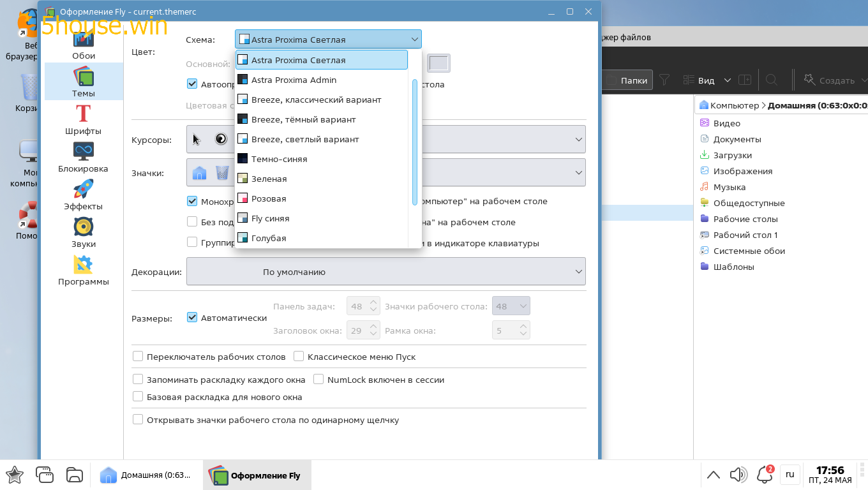Toggle the Без под... checkbox

click(192, 222)
